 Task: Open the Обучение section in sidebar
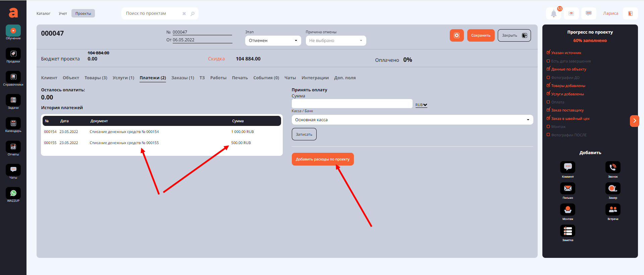coord(13,31)
